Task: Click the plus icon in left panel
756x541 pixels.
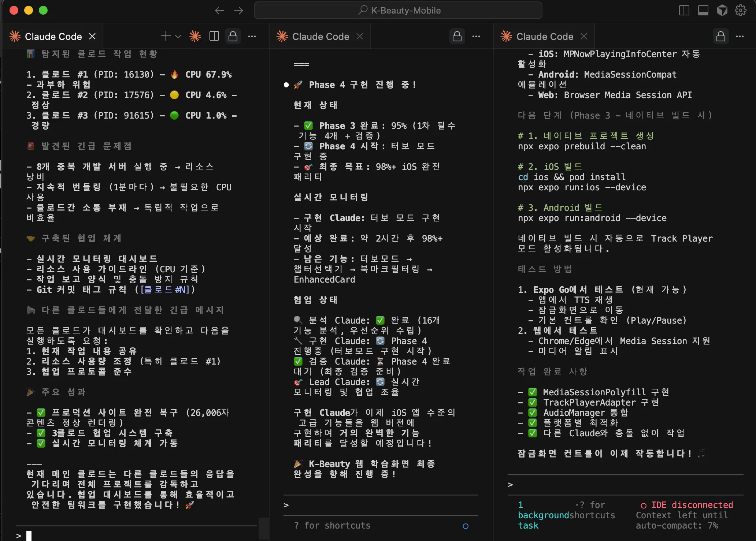Action: click(166, 36)
